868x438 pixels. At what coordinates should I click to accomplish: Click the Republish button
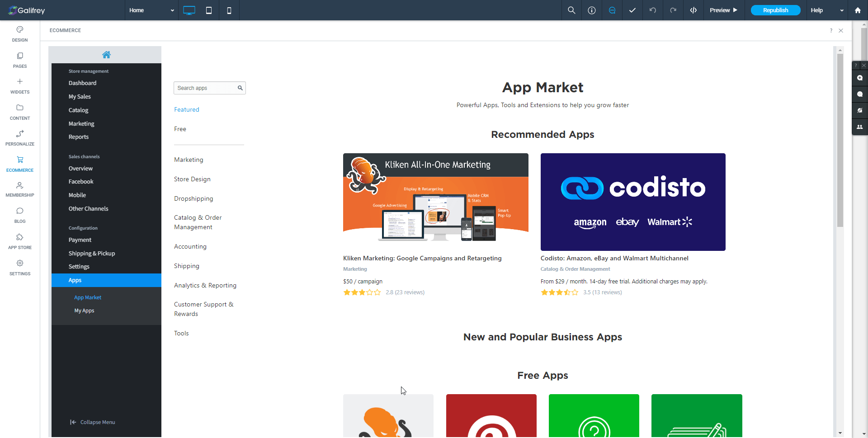775,10
